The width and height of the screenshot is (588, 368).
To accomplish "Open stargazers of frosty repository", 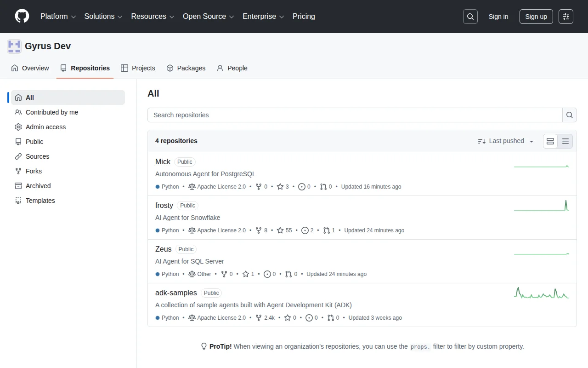I will point(284,230).
